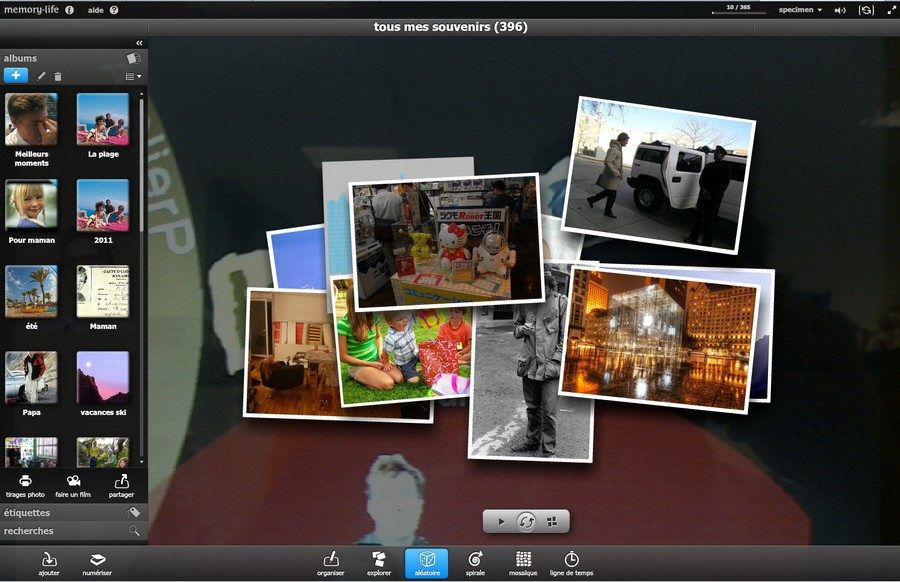The width and height of the screenshot is (900, 582).
Task: Click the pencil icon to edit album
Action: [x=42, y=76]
